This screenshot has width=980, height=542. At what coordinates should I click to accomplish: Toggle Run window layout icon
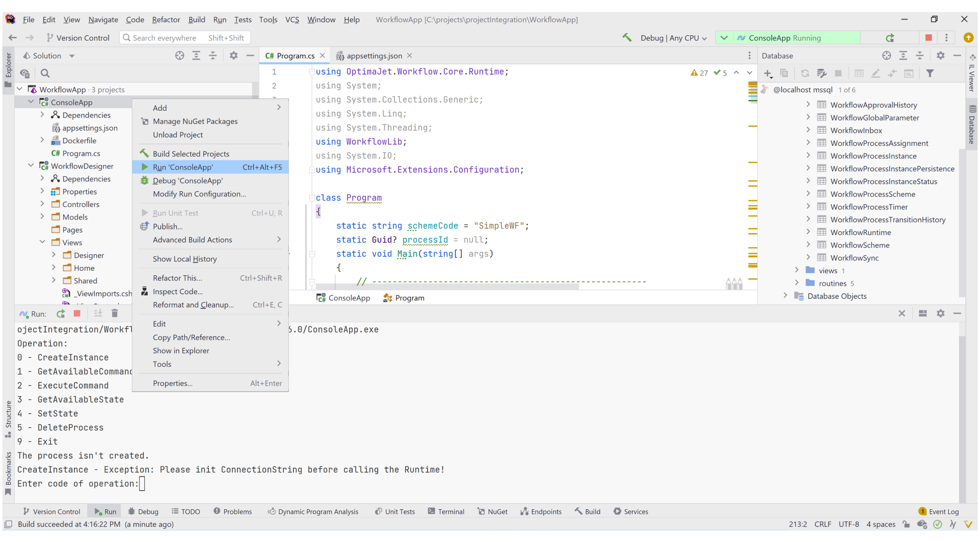pyautogui.click(x=923, y=314)
